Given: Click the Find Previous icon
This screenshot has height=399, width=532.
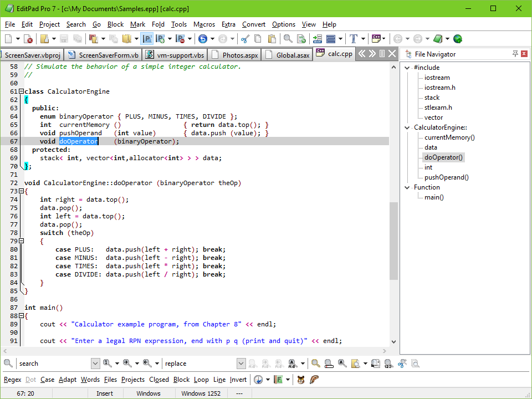Looking at the screenshot, I should click(x=147, y=364).
